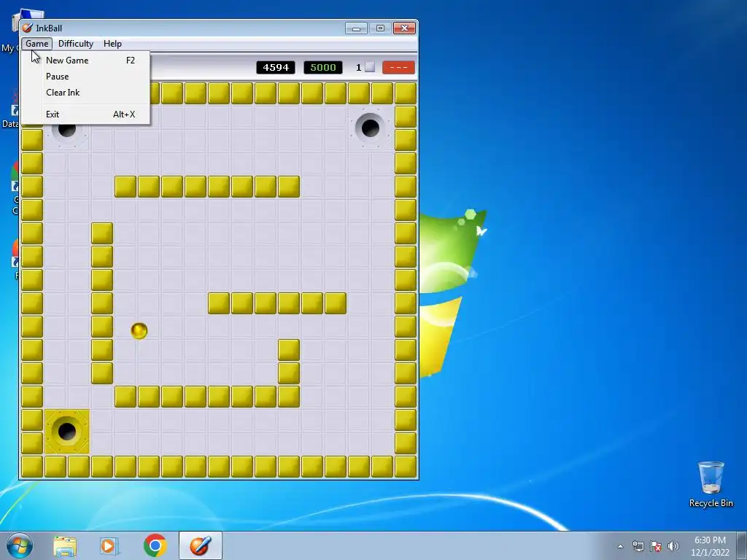Click the green 5000 bonus counter

323,68
